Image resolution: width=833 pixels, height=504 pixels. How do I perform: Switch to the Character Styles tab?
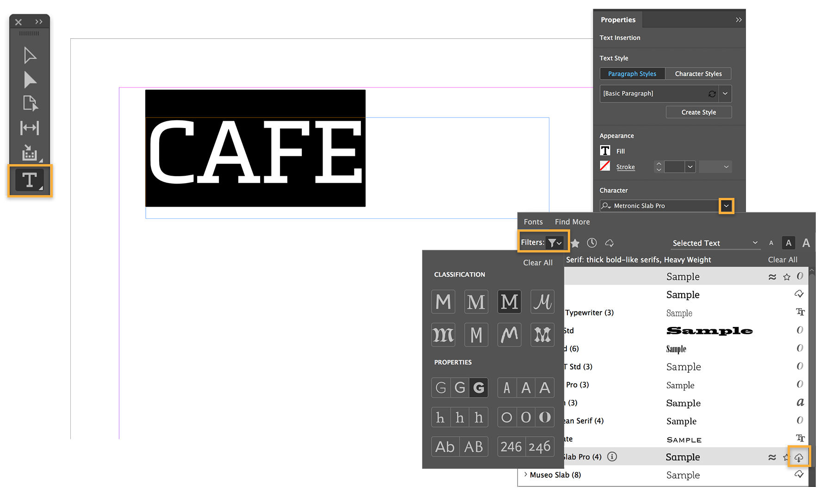click(698, 74)
